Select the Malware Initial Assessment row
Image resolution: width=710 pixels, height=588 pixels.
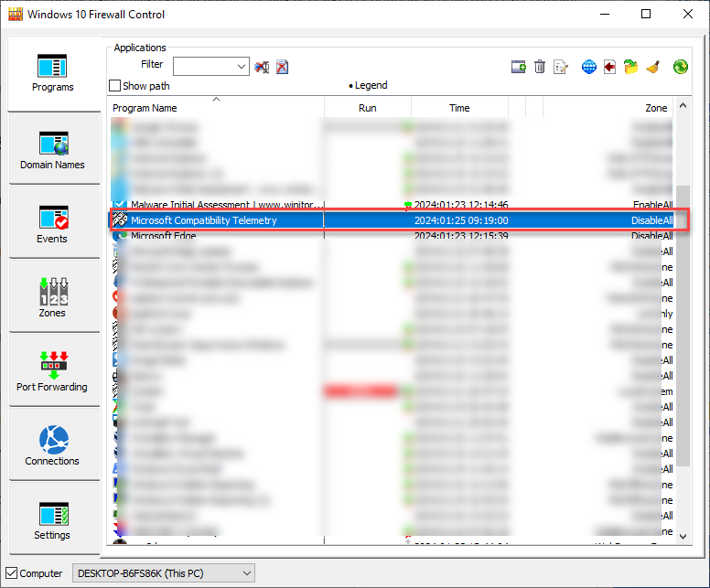tap(392, 205)
